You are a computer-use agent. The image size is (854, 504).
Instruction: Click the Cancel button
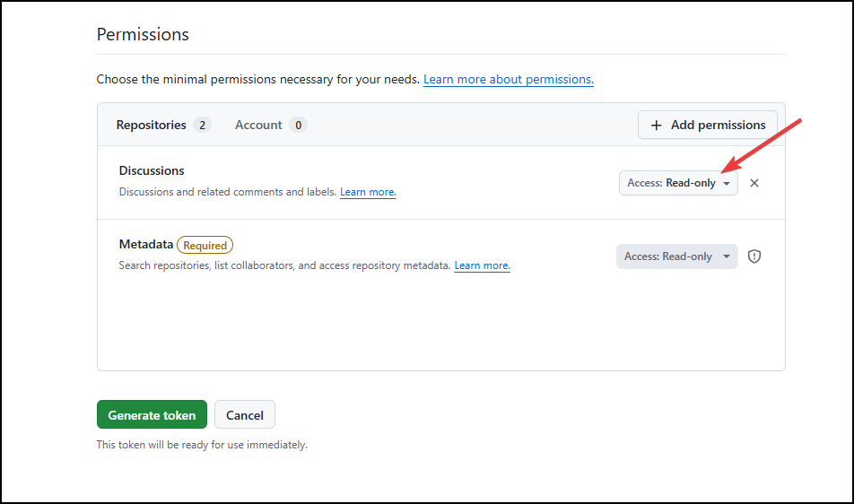[244, 415]
